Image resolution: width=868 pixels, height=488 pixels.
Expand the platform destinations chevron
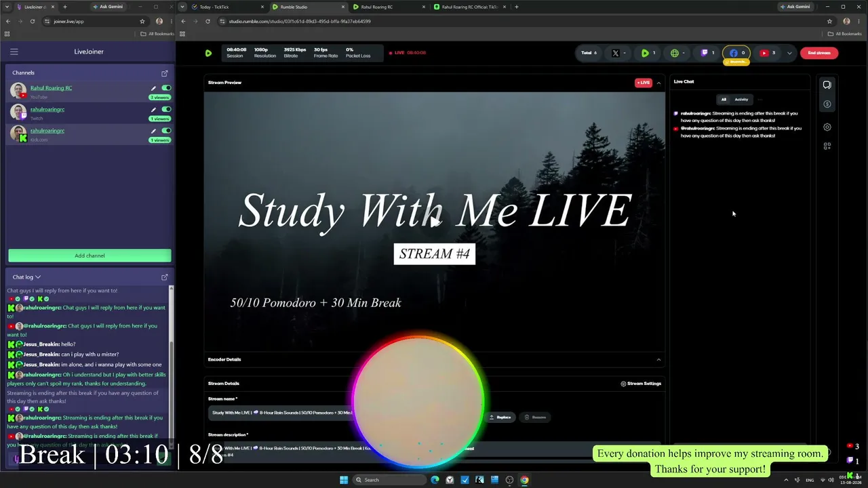(x=789, y=53)
